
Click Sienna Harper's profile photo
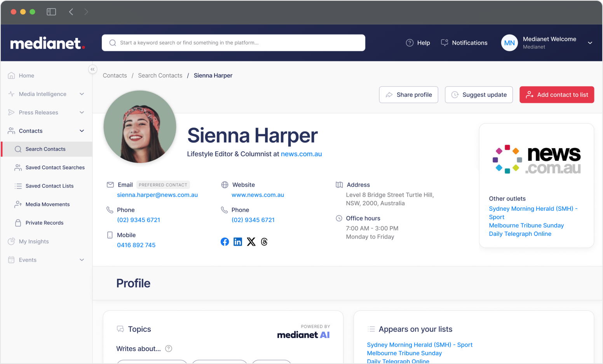(139, 127)
